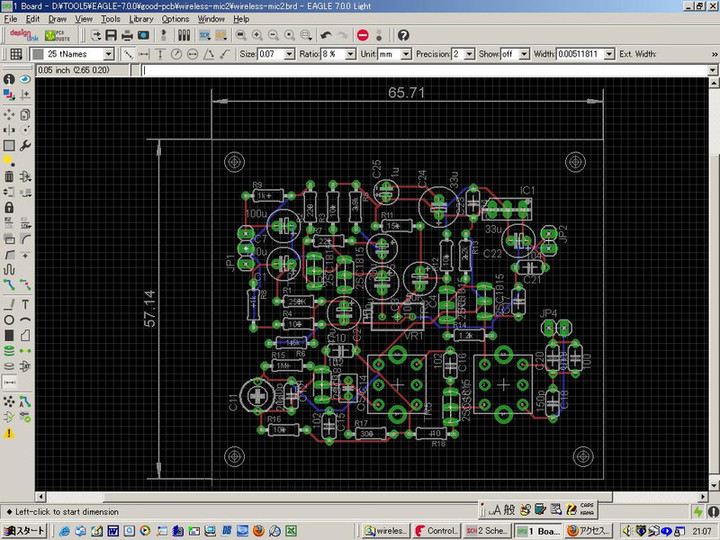Select the Show (eye) tool

[x=25, y=79]
